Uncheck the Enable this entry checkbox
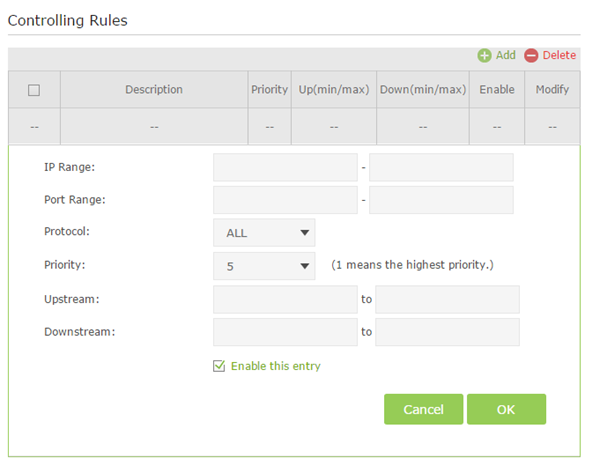The height and width of the screenshot is (466, 600). coord(219,366)
